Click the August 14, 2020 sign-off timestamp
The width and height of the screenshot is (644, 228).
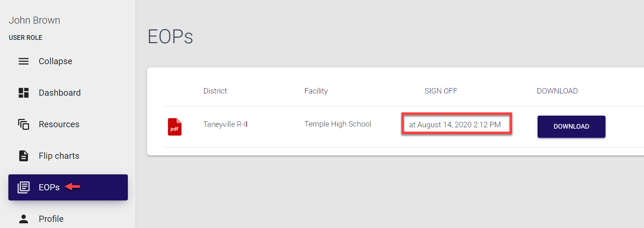[455, 125]
